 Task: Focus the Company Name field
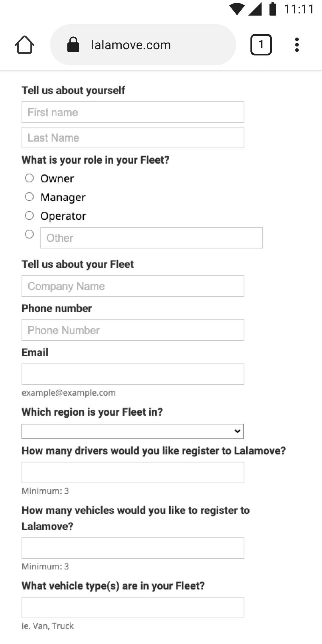133,286
